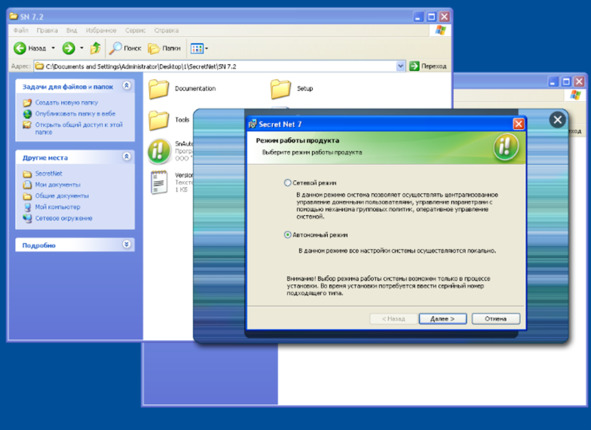Click the Setup folder name
Screen dimensions: 591x430
click(x=305, y=89)
